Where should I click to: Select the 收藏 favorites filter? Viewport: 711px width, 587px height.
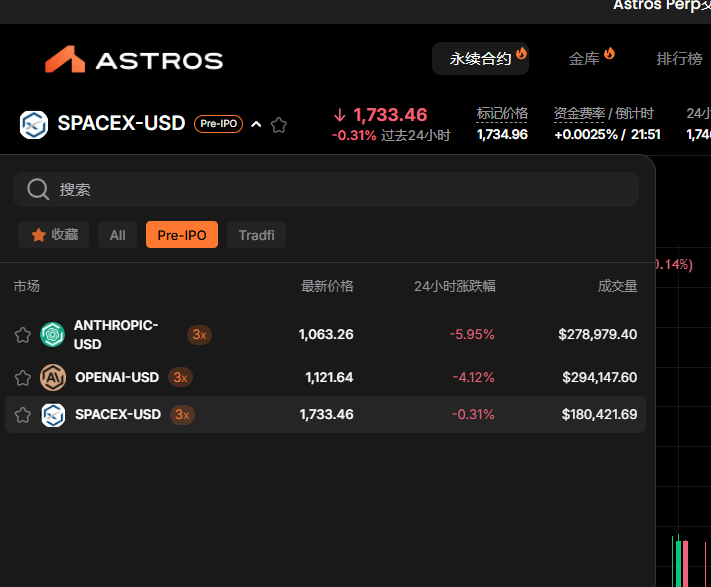[x=54, y=234]
